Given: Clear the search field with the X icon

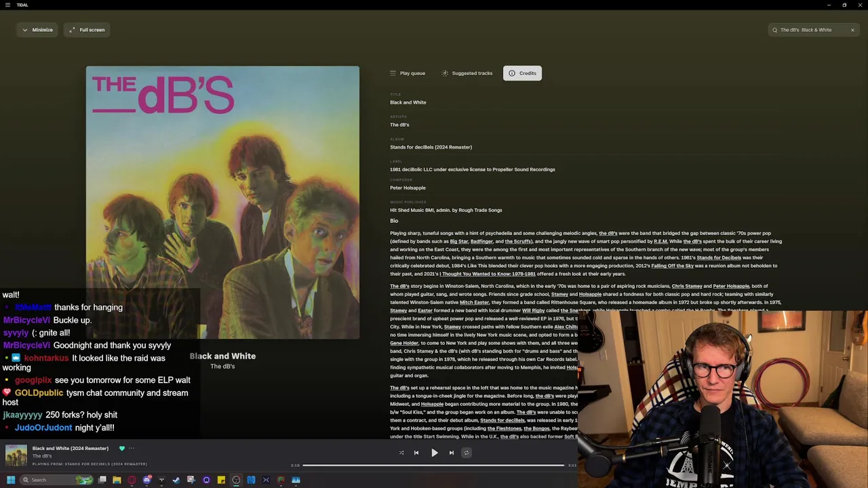Looking at the screenshot, I should [852, 30].
